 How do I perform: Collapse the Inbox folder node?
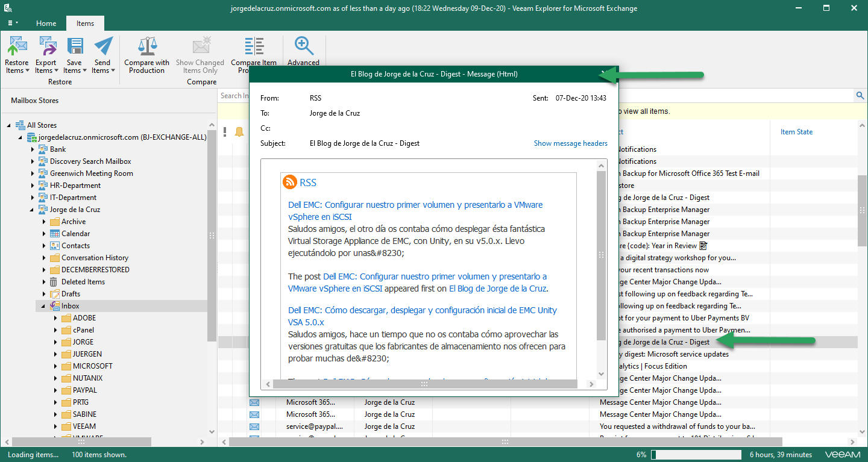pyautogui.click(x=44, y=306)
